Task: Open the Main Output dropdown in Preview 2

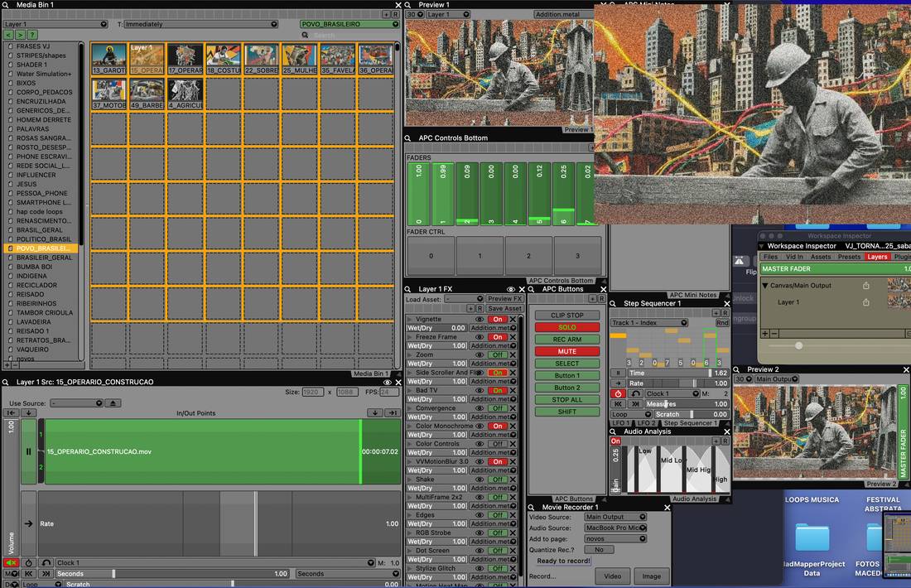Action: pyautogui.click(x=777, y=378)
